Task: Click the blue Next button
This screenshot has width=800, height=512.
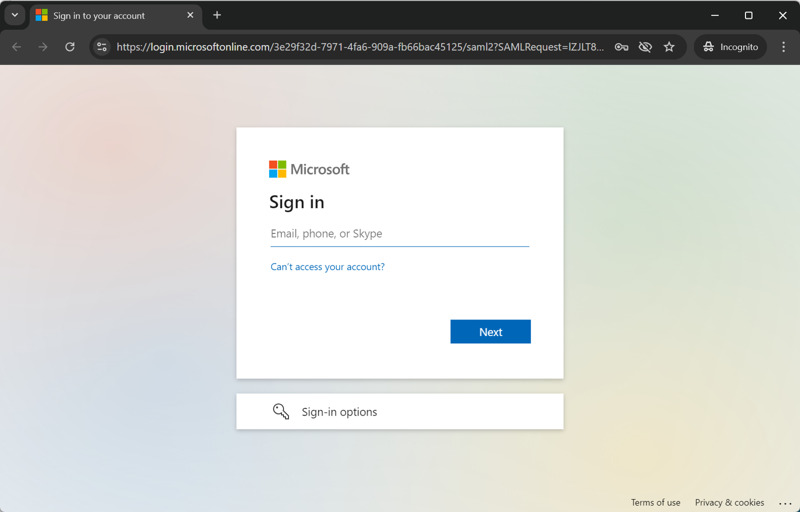Action: (490, 331)
